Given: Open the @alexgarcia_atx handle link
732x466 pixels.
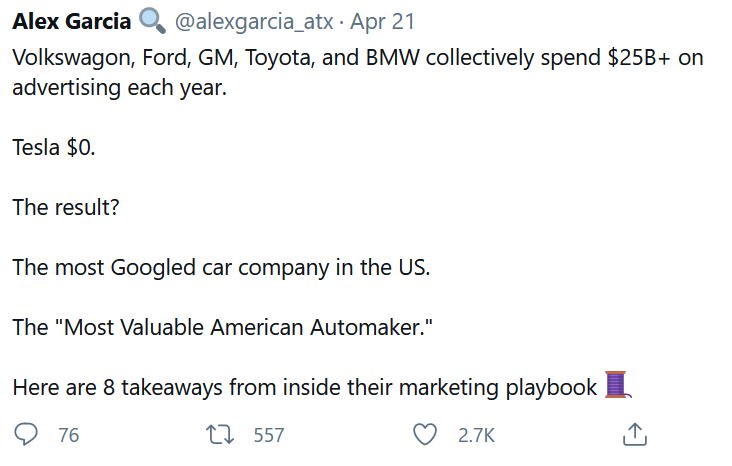Looking at the screenshot, I should coord(254,22).
